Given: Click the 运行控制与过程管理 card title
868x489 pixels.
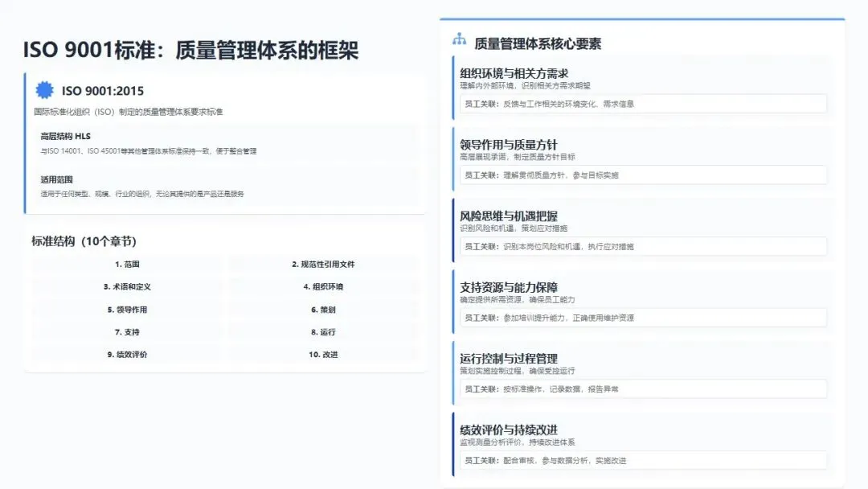Looking at the screenshot, I should (508, 359).
